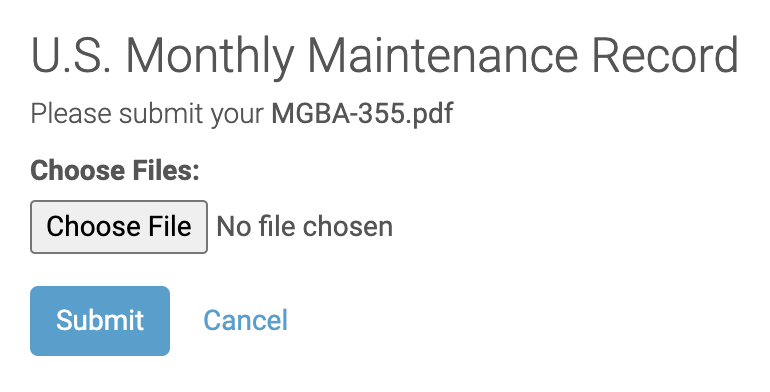Click 'U.S.' at the heading start

click(x=71, y=55)
